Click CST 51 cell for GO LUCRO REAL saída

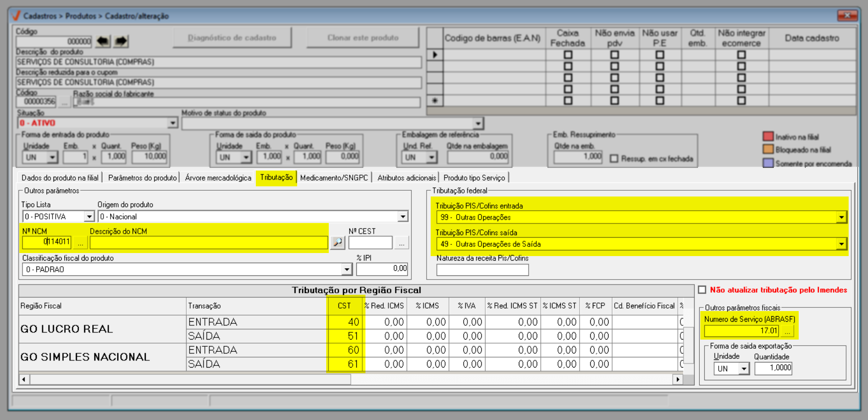[345, 336]
